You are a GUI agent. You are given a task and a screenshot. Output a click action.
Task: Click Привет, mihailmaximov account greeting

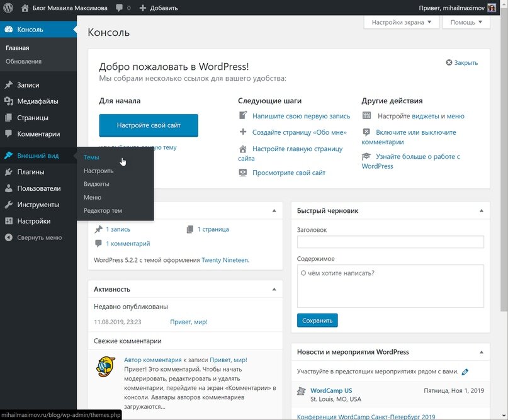(x=451, y=8)
